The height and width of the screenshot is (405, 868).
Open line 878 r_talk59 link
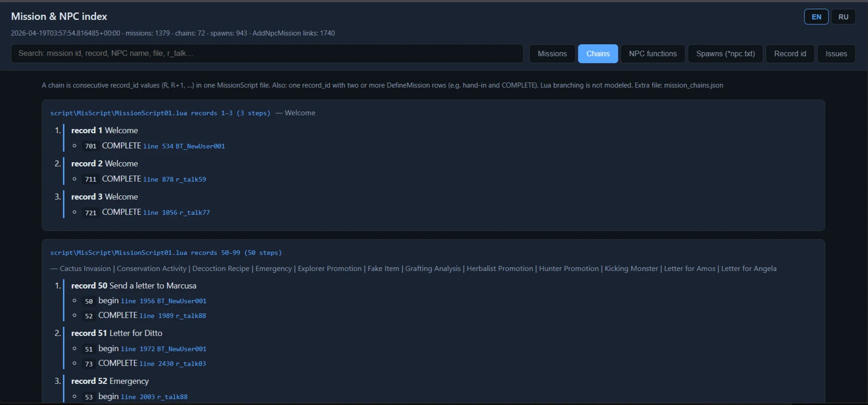point(175,180)
